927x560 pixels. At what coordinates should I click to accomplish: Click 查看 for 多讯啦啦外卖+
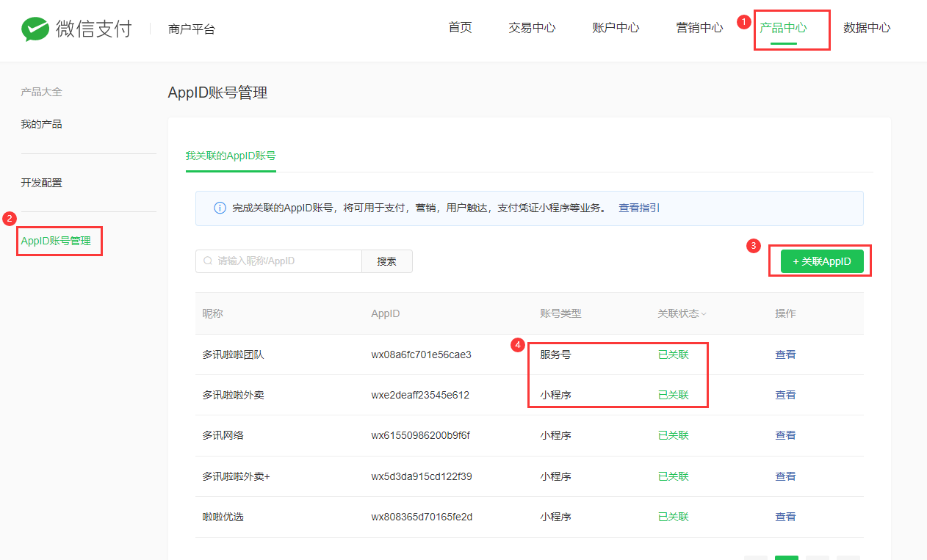[x=785, y=476]
